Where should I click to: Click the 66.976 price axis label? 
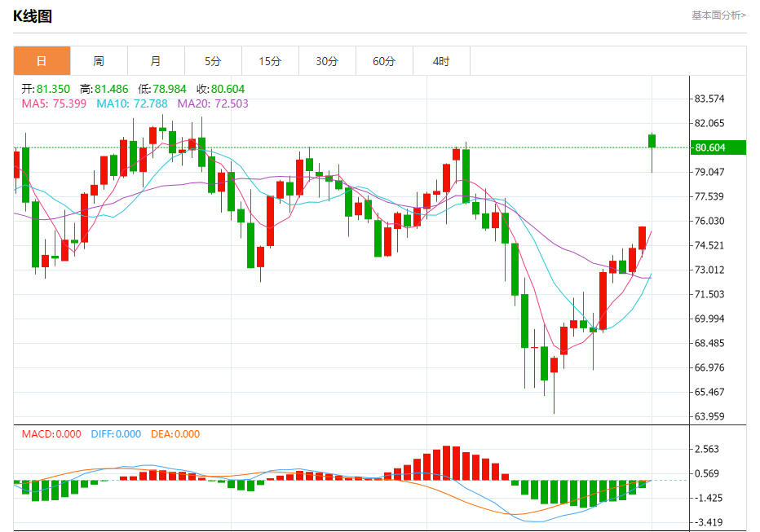(x=709, y=367)
